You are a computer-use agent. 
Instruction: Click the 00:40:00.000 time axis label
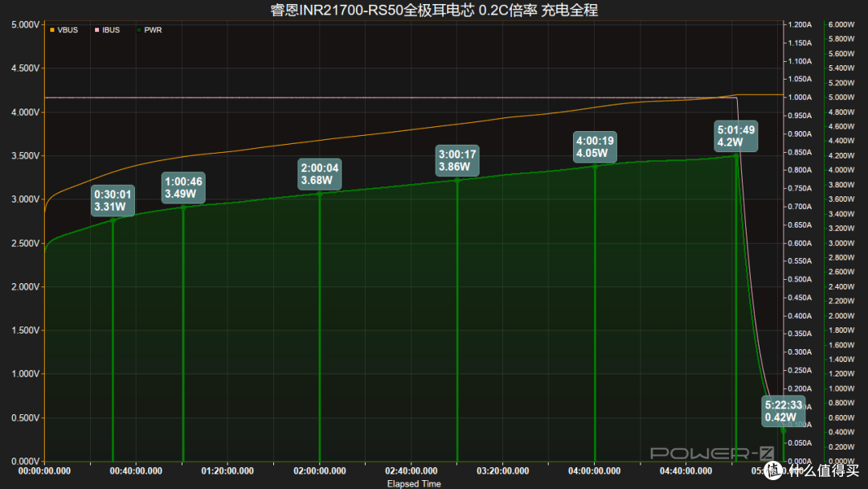(136, 471)
